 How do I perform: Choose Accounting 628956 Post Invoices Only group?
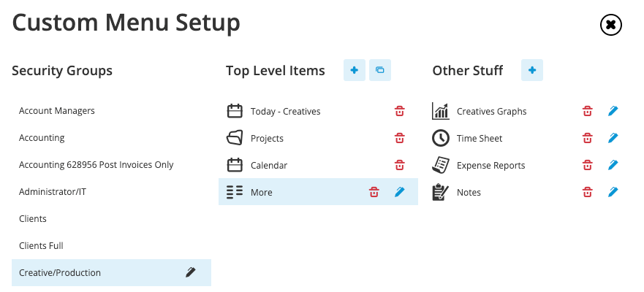click(111, 164)
